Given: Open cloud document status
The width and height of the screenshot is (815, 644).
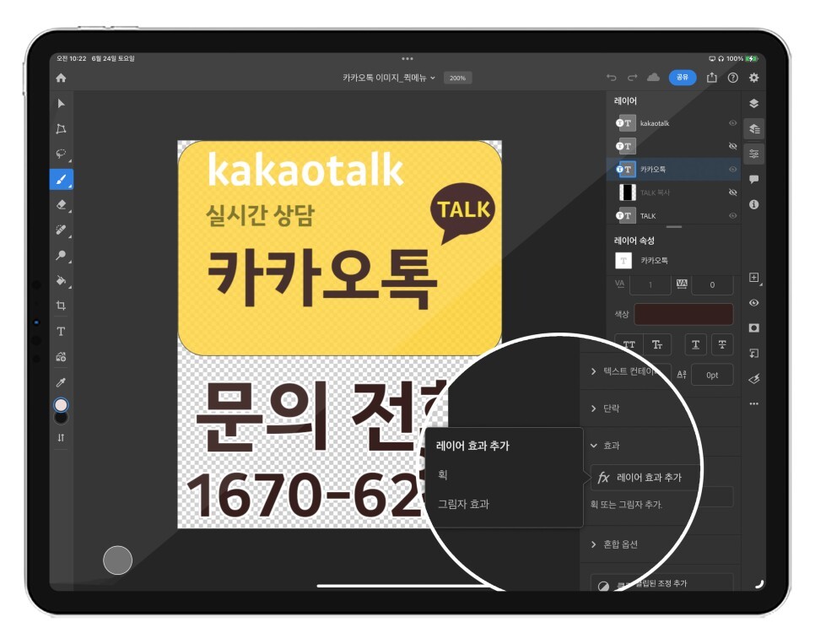Looking at the screenshot, I should coord(653,78).
